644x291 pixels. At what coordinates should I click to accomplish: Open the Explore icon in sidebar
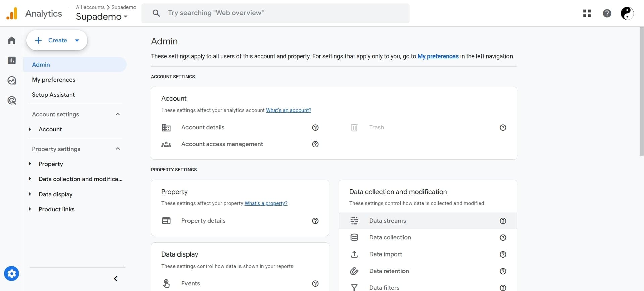tap(12, 80)
